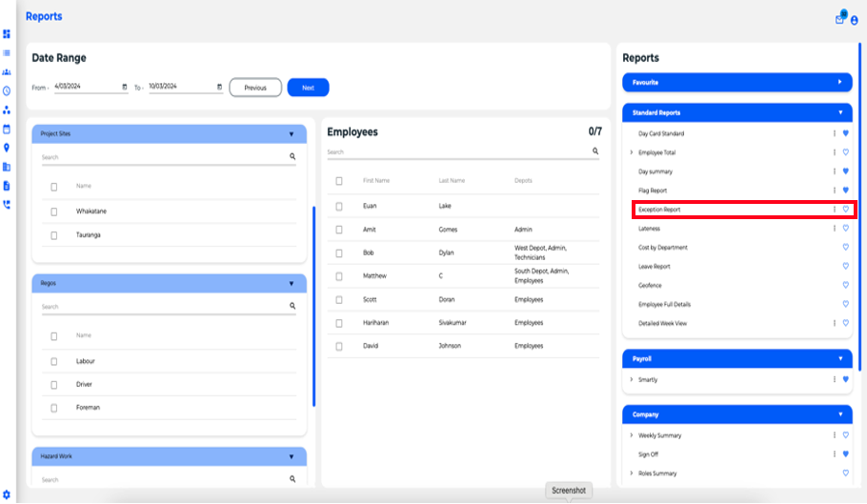This screenshot has height=504, width=867.
Task: Open settings gear at the sidebar bottom
Action: click(7, 494)
